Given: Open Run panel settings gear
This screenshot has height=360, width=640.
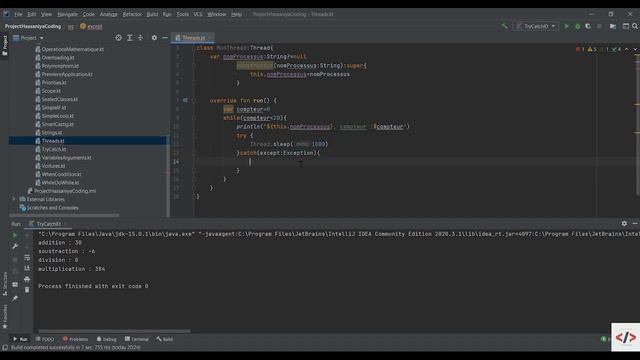Looking at the screenshot, I should [624, 224].
